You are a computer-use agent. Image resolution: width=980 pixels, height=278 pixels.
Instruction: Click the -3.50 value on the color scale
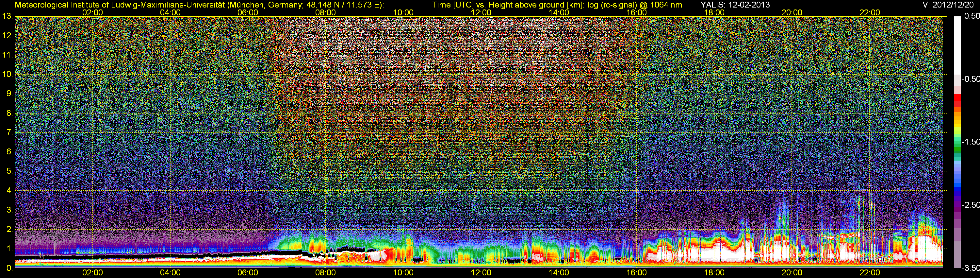[x=971, y=268]
